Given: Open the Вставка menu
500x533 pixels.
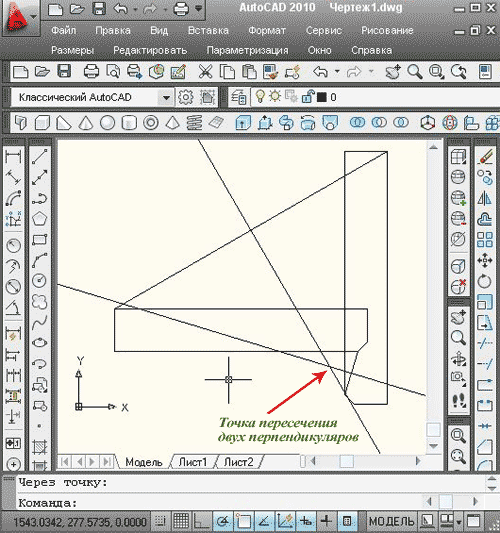Looking at the screenshot, I should (x=208, y=30).
